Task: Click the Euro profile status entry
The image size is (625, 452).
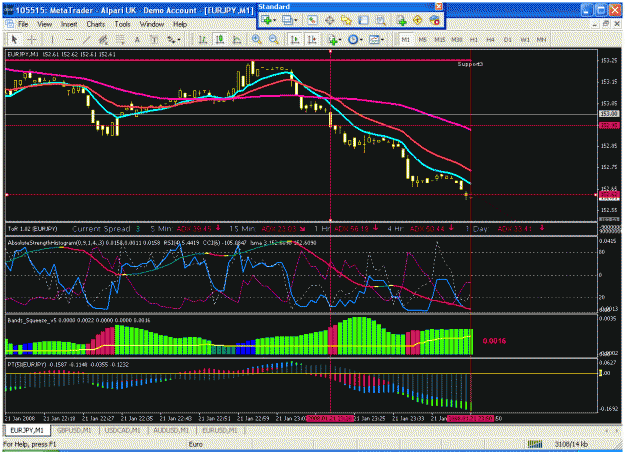Action: pos(195,444)
